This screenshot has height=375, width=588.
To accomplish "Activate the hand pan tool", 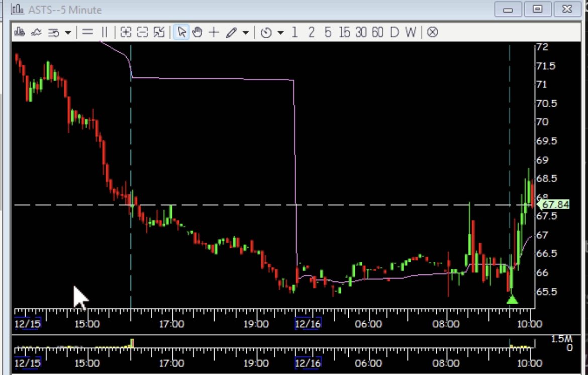I will (197, 32).
